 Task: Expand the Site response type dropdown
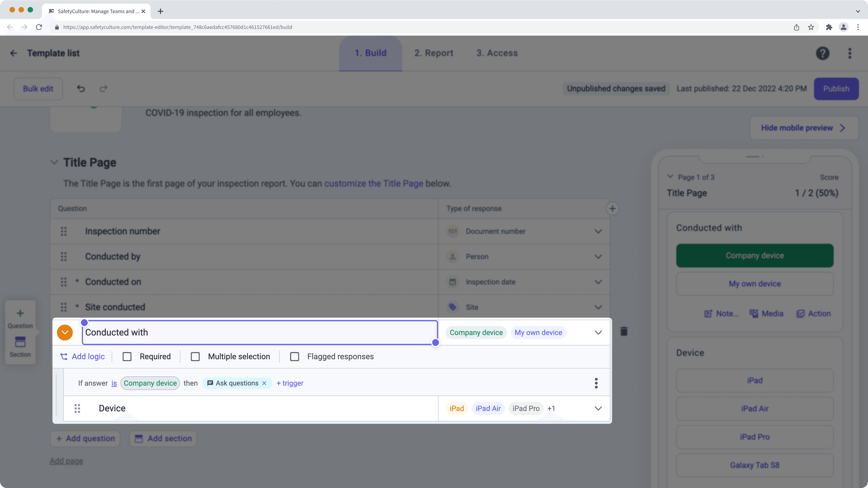click(598, 307)
